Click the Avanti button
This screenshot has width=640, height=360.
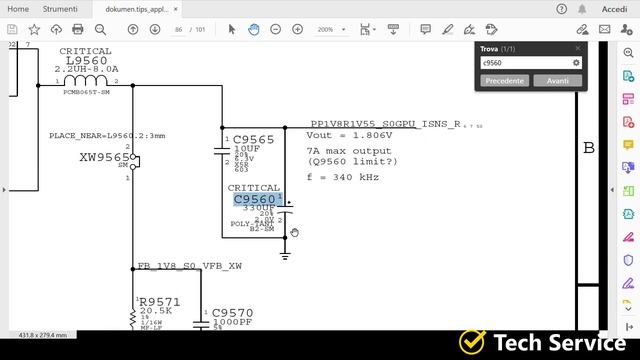[x=558, y=81]
